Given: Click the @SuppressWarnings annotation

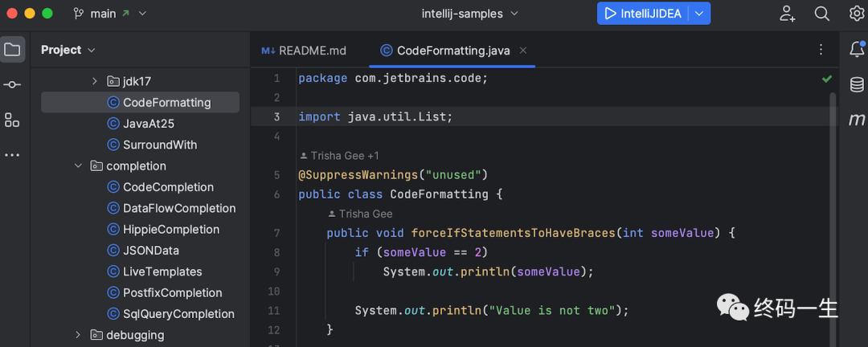Looking at the screenshot, I should click(x=358, y=175).
